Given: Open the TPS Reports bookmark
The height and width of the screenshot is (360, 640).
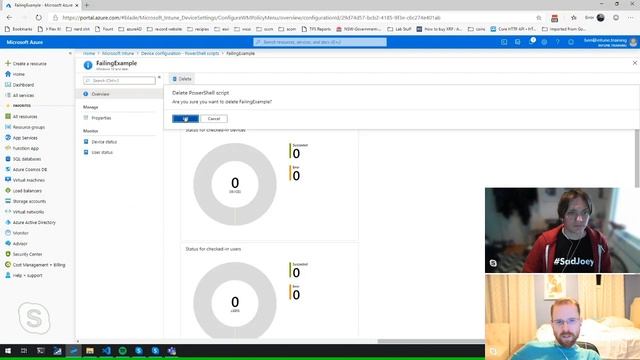Looking at the screenshot, I should tap(316, 29).
